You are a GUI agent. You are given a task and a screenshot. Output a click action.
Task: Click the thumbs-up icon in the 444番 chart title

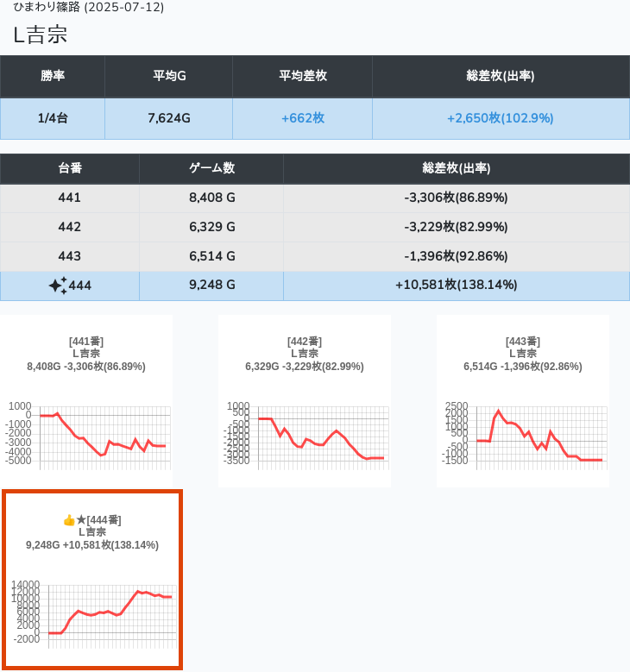[69, 519]
